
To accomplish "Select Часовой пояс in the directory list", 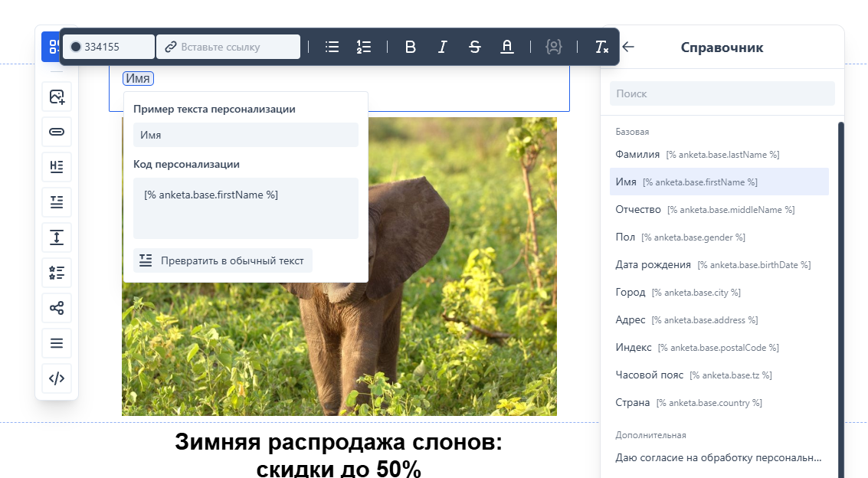I will 719,375.
